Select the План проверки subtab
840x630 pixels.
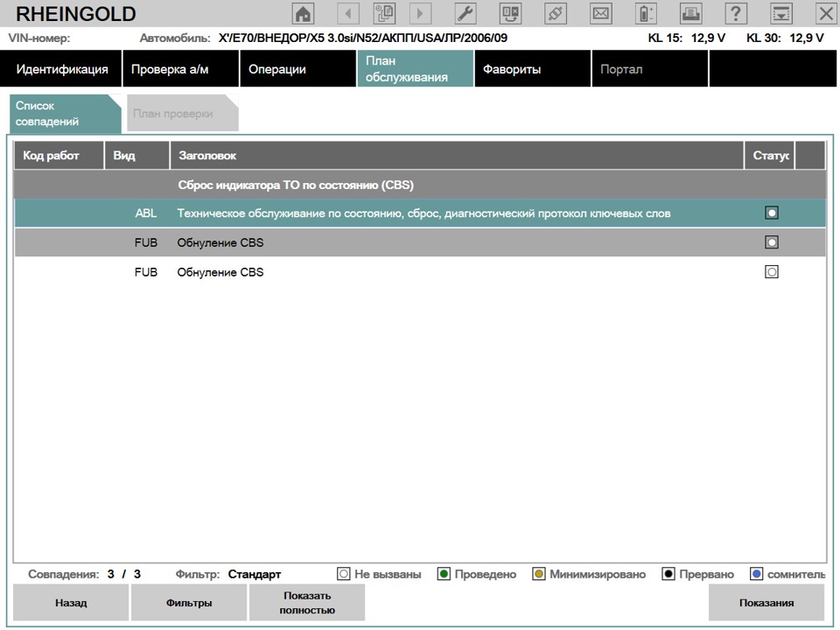(183, 114)
